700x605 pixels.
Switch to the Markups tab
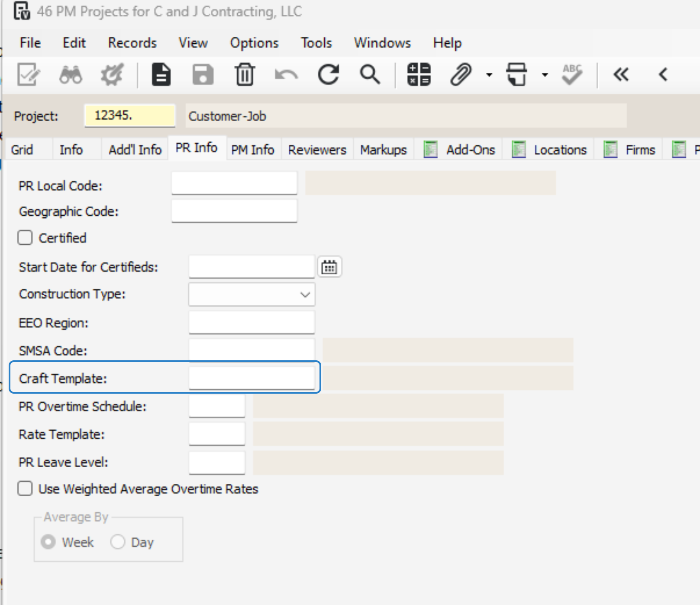coord(384,150)
